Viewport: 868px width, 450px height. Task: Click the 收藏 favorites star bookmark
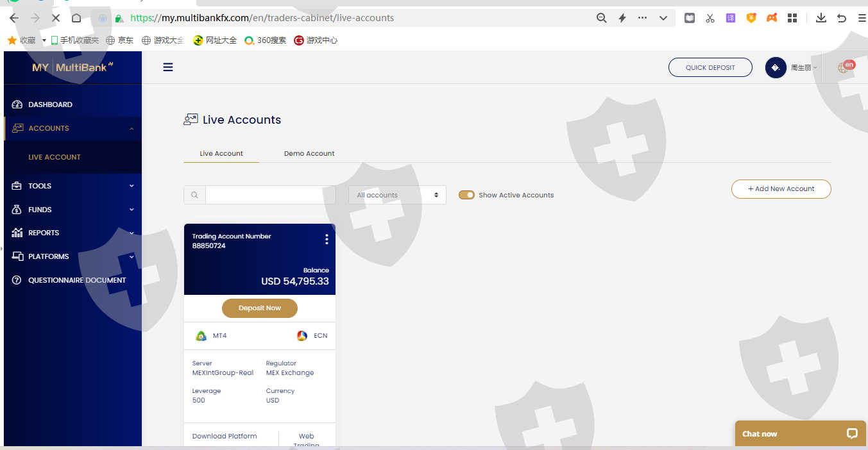click(21, 40)
